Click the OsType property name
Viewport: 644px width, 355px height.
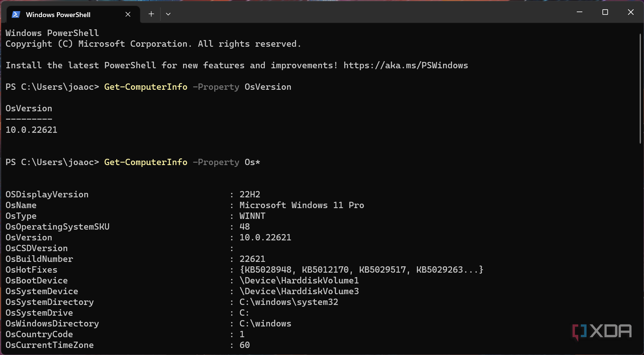21,216
